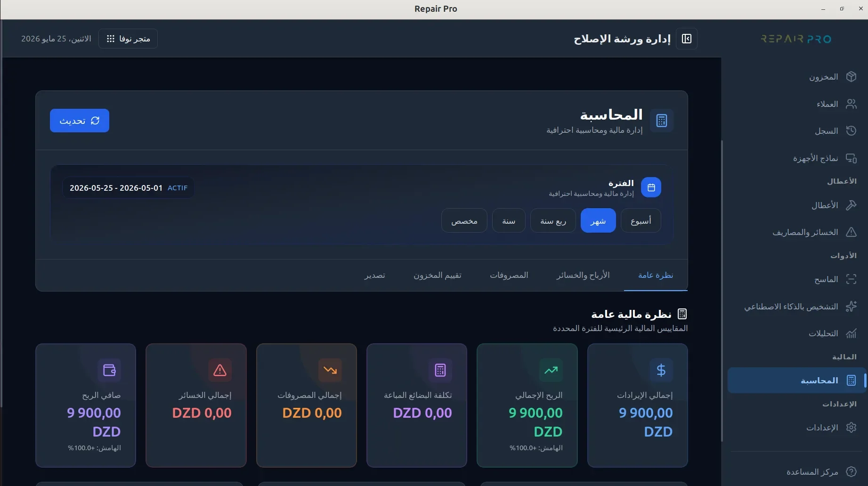Open السجل sidebar item
Viewport: 868px width, 486px height.
797,131
